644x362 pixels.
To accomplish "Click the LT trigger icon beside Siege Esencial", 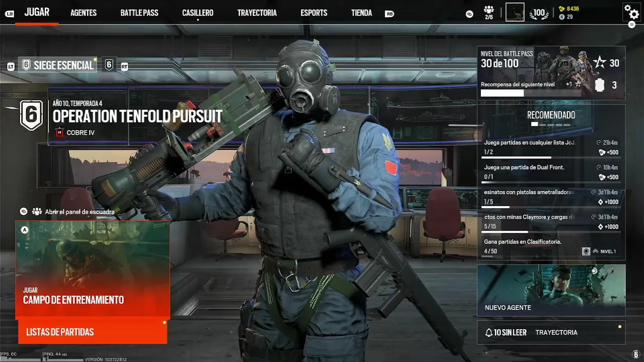I will pyautogui.click(x=11, y=66).
